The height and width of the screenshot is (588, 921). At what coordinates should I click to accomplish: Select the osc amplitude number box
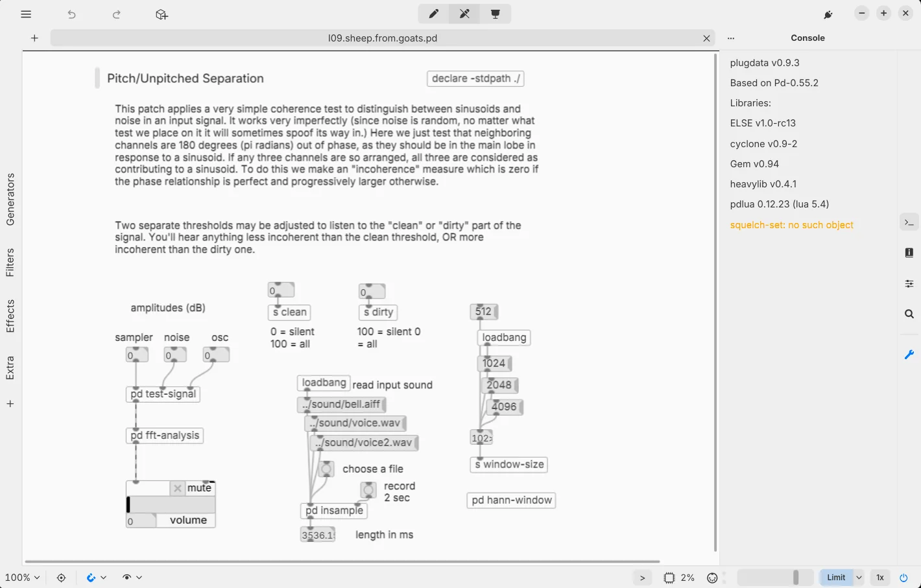(x=217, y=355)
